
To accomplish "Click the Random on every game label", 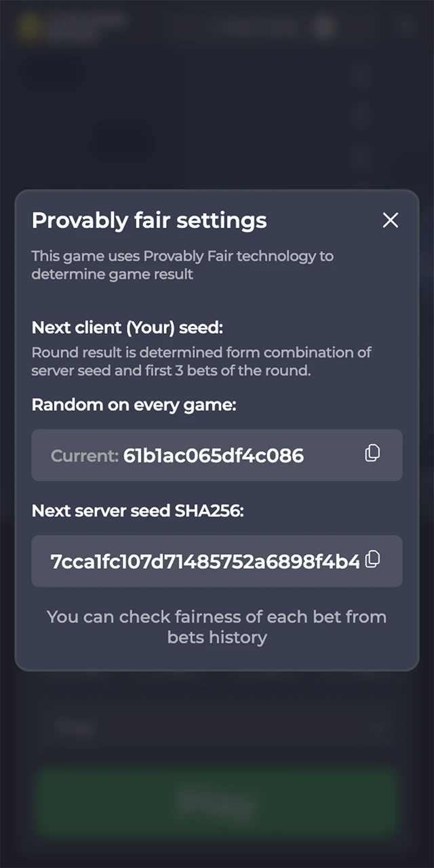I will point(134,405).
